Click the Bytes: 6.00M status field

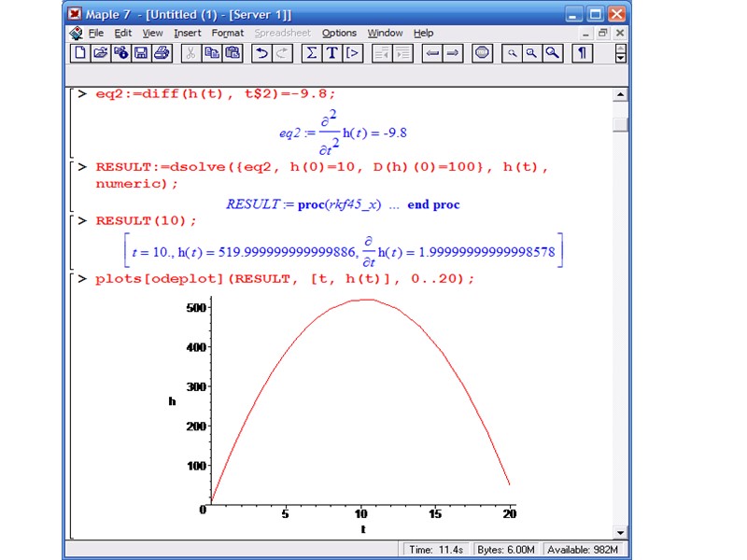(505, 550)
